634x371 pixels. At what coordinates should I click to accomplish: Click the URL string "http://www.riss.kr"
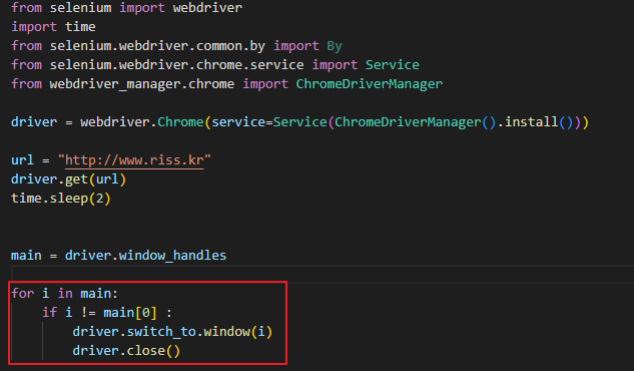click(134, 160)
